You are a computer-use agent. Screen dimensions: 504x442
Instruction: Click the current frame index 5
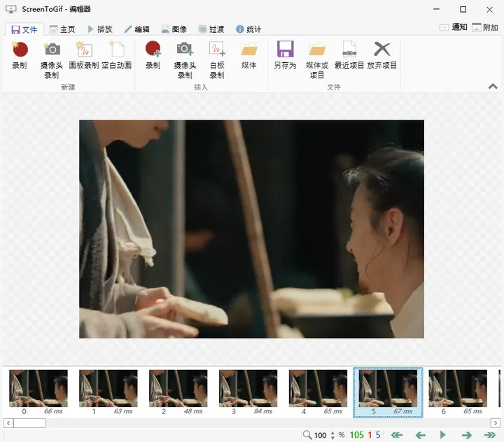(378, 435)
